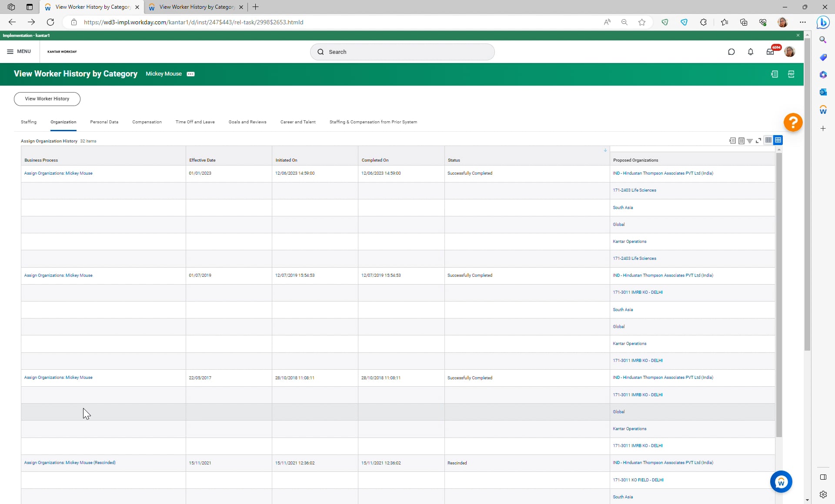Click the sort arrow on the column header
The height and width of the screenshot is (504, 835).
(605, 150)
